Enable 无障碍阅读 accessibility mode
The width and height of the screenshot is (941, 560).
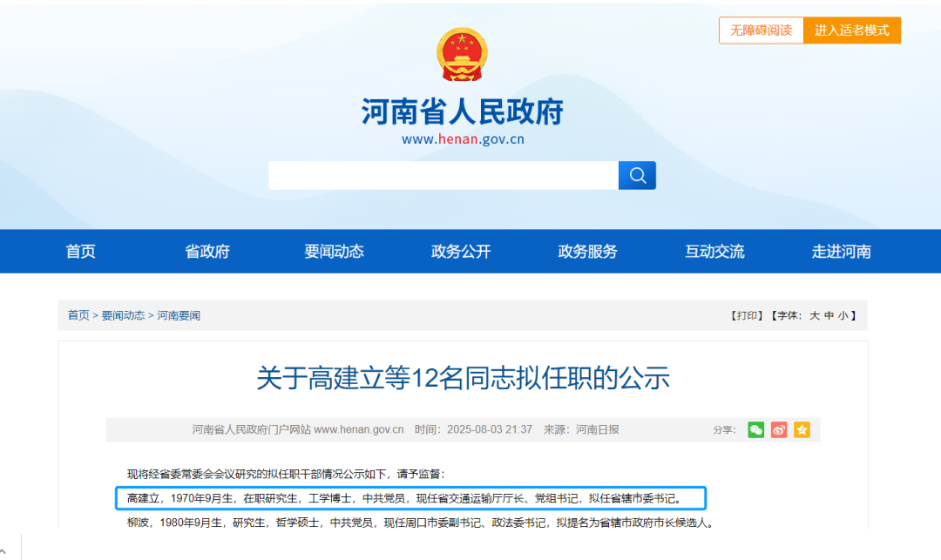tap(761, 30)
